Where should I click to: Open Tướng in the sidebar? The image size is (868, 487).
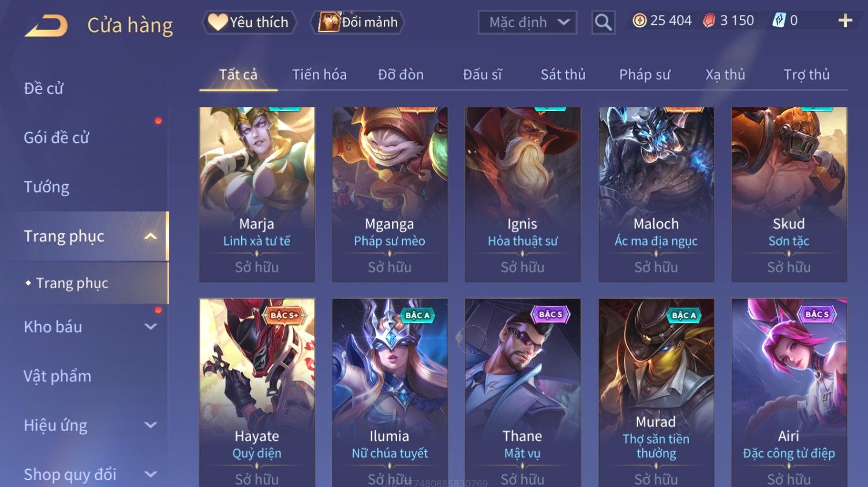46,187
